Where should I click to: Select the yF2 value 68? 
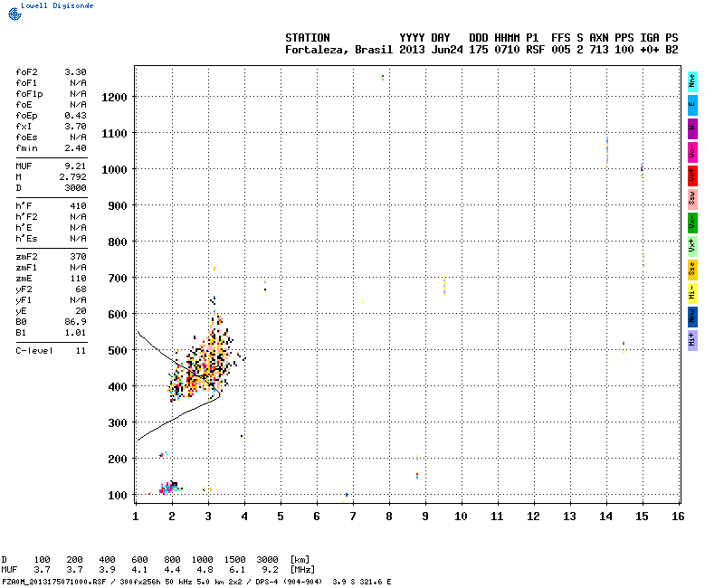81,289
